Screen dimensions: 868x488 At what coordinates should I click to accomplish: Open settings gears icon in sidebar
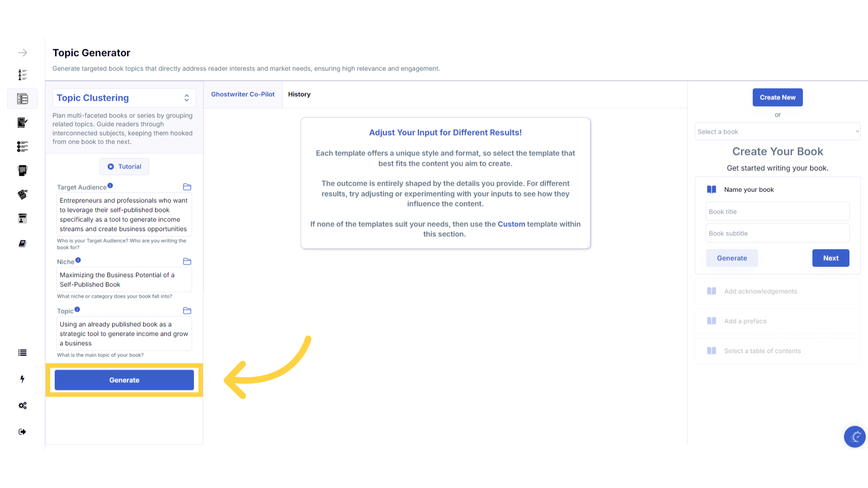coord(22,405)
